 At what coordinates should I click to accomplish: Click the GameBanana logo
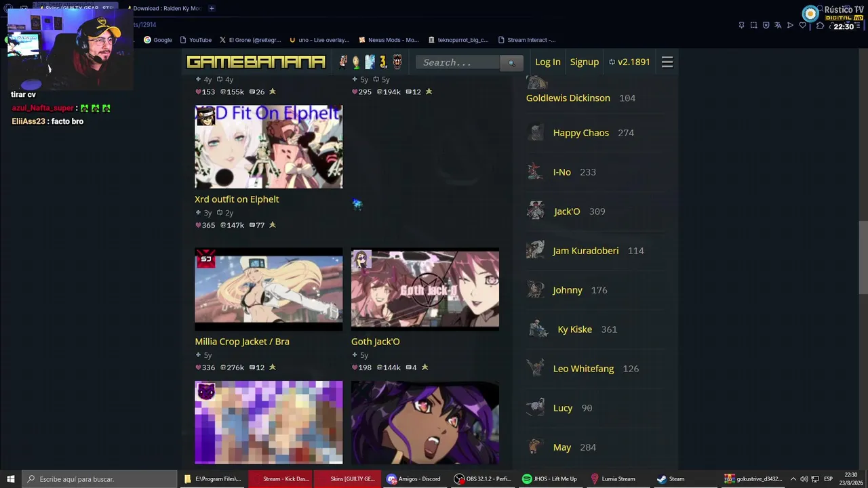(x=256, y=62)
